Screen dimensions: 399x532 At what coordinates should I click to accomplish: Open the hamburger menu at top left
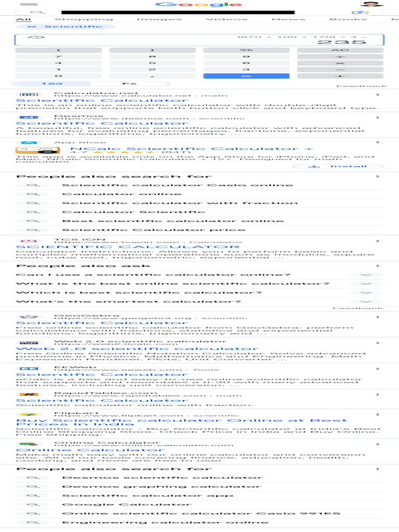pos(29,4)
